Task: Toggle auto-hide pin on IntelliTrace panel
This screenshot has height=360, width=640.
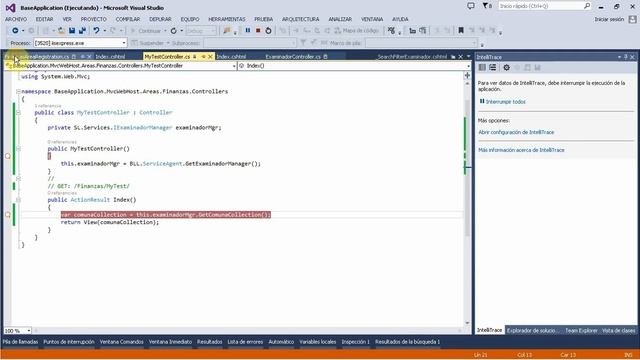Action: point(626,57)
